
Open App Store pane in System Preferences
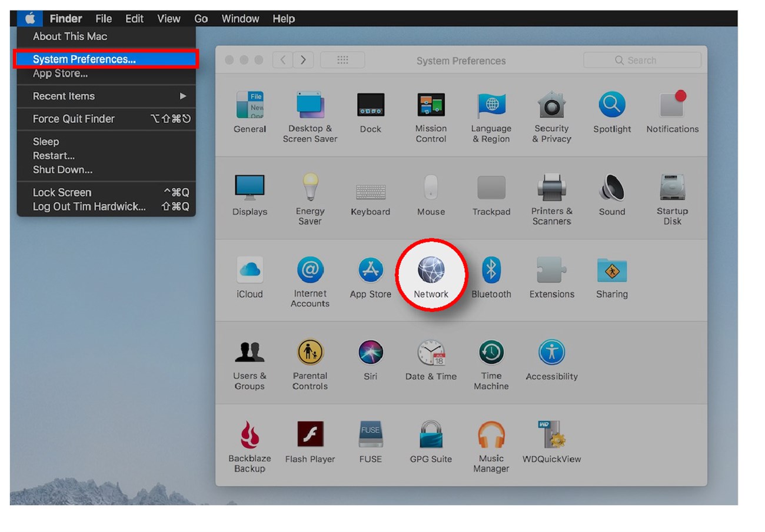pyautogui.click(x=371, y=278)
